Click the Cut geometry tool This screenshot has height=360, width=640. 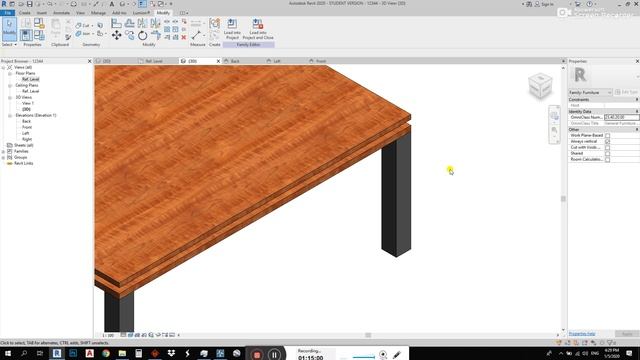coord(83,25)
